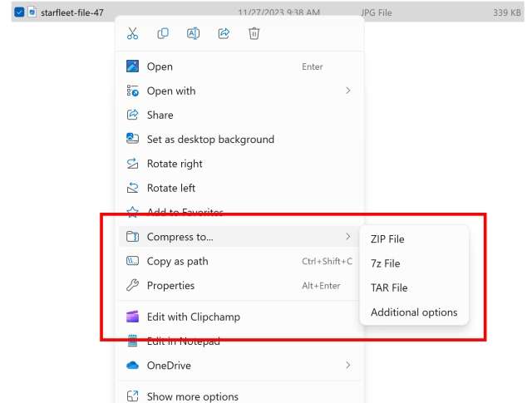The width and height of the screenshot is (532, 403).
Task: Expand the Open with submenu arrow
Action: point(347,91)
